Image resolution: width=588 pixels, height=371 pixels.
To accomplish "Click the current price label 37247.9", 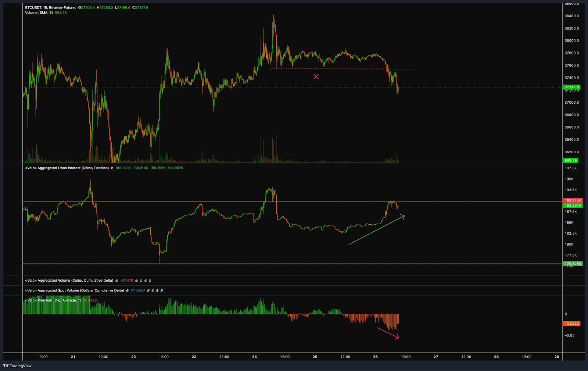I will click(x=571, y=87).
